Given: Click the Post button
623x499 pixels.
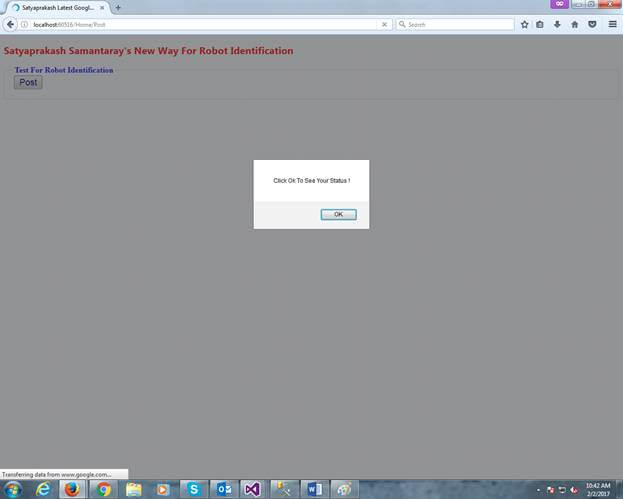Looking at the screenshot, I should tap(28, 83).
